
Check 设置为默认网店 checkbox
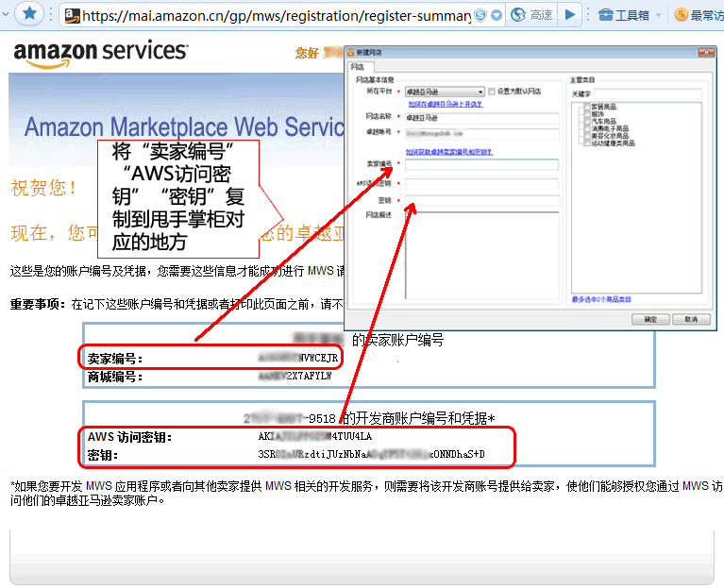(x=492, y=92)
